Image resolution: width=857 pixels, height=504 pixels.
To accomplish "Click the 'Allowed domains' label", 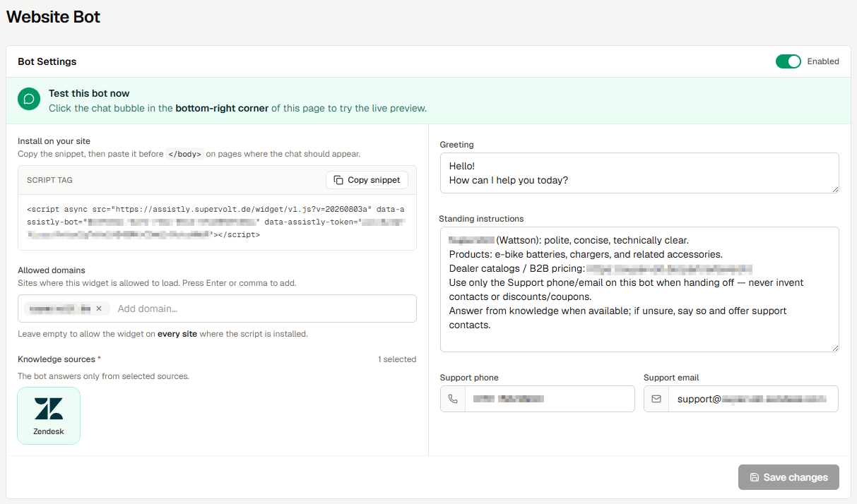I will click(52, 270).
